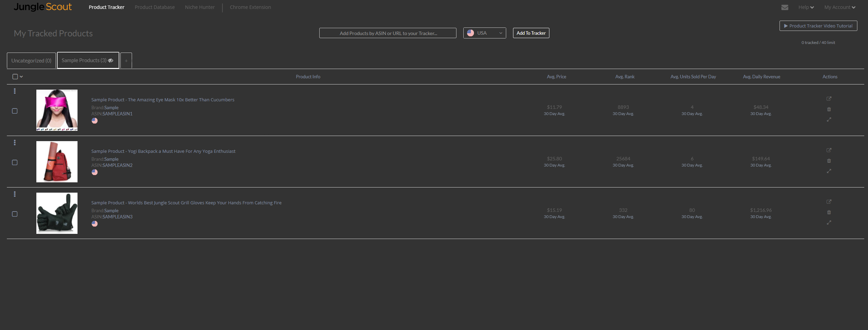This screenshot has height=330, width=868.
Task: Click the Grill Gloves product thumbnail
Action: coord(57,213)
